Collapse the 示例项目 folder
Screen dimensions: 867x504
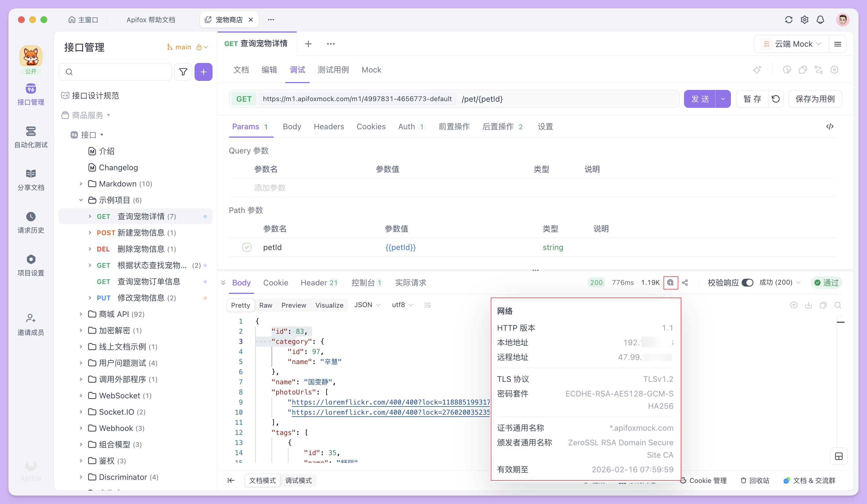(81, 200)
